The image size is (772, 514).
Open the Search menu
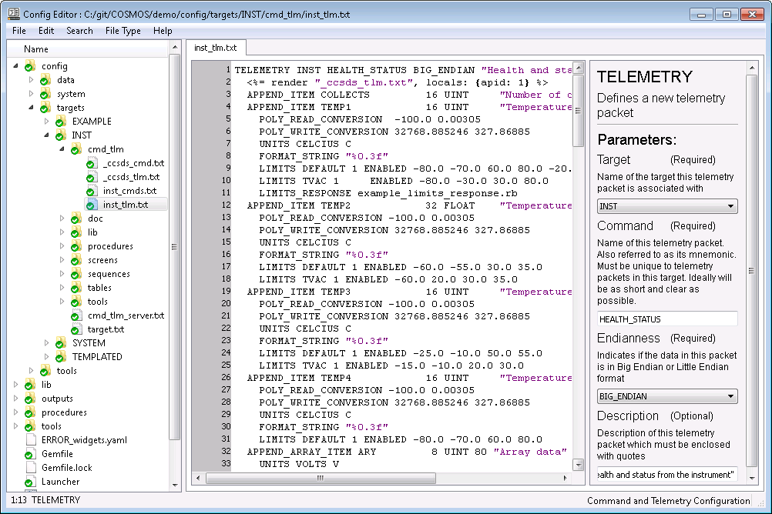(79, 31)
